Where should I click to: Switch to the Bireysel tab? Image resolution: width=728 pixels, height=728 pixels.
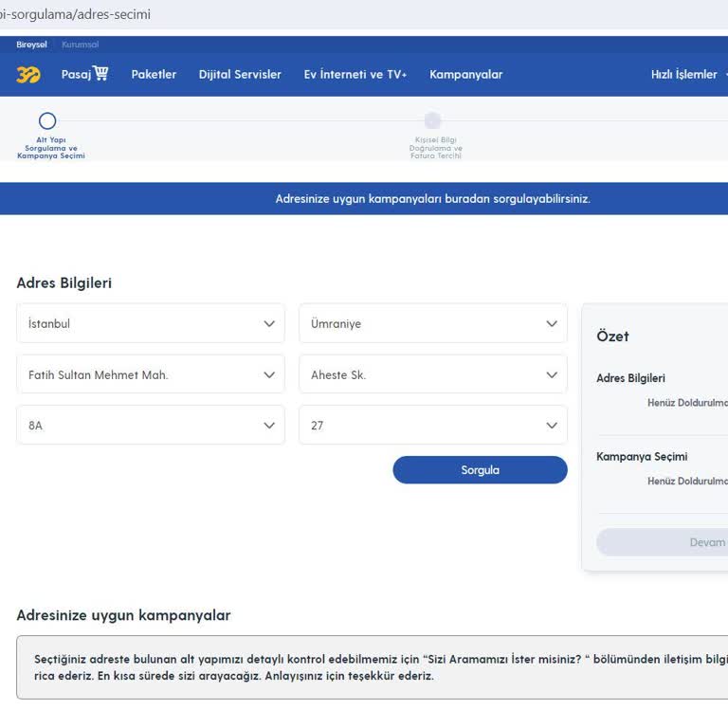click(31, 45)
